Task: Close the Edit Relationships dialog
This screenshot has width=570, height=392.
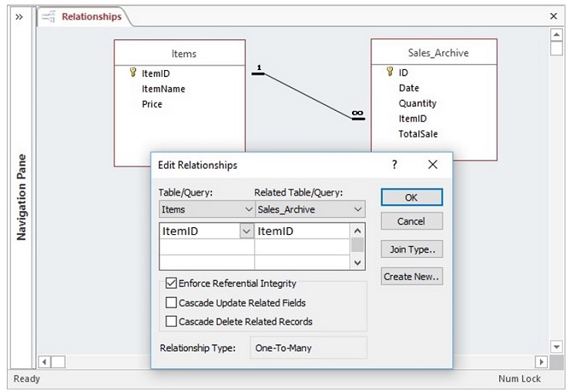Action: pos(432,165)
